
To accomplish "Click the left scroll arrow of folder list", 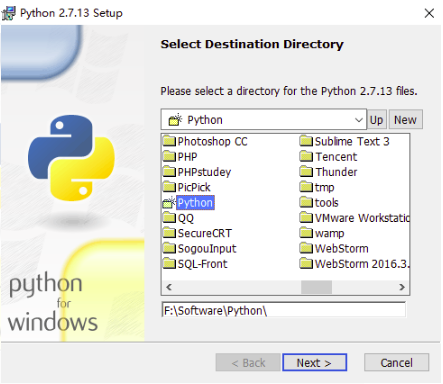I will [169, 287].
